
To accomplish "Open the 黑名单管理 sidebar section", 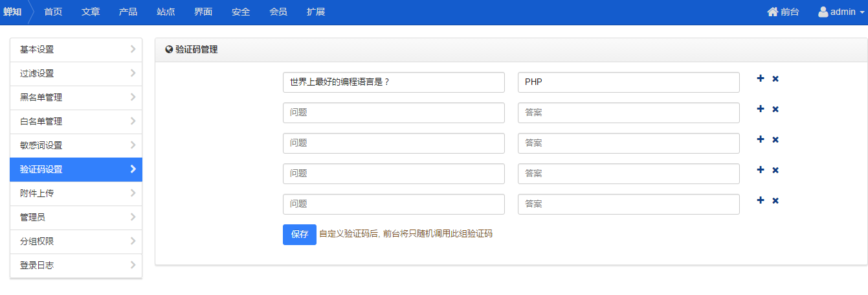I will click(76, 97).
